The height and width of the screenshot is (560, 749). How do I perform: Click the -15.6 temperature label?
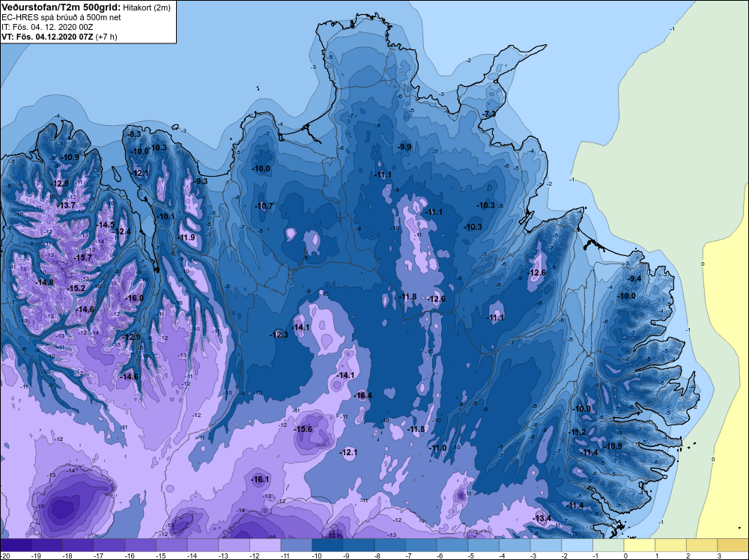303,429
